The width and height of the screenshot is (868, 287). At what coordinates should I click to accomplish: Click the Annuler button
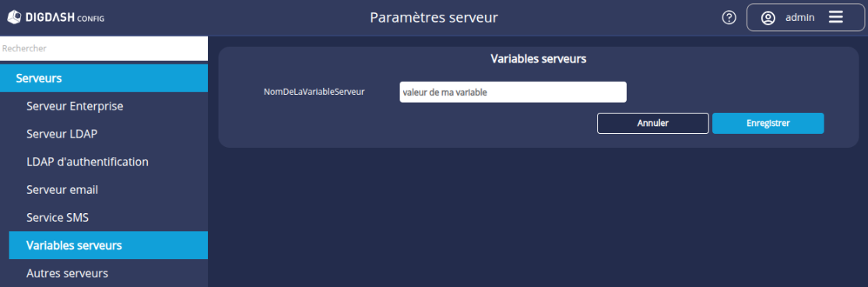[652, 124]
